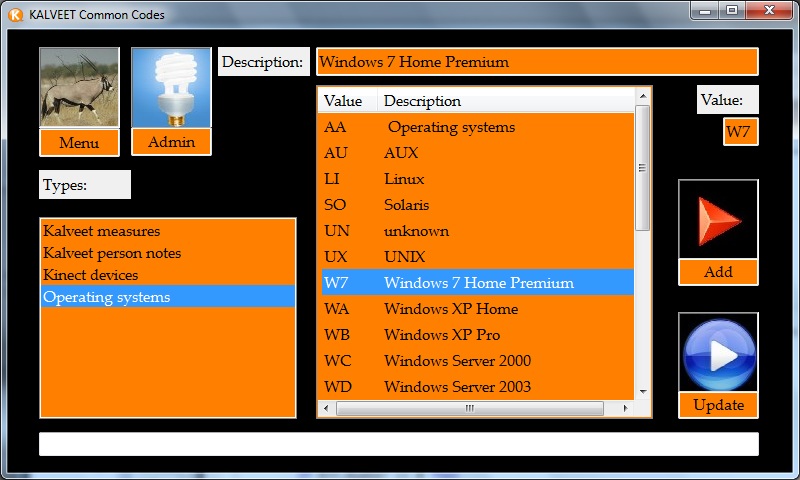Select Kalveet person notes type
The height and width of the screenshot is (480, 800).
coord(112,253)
